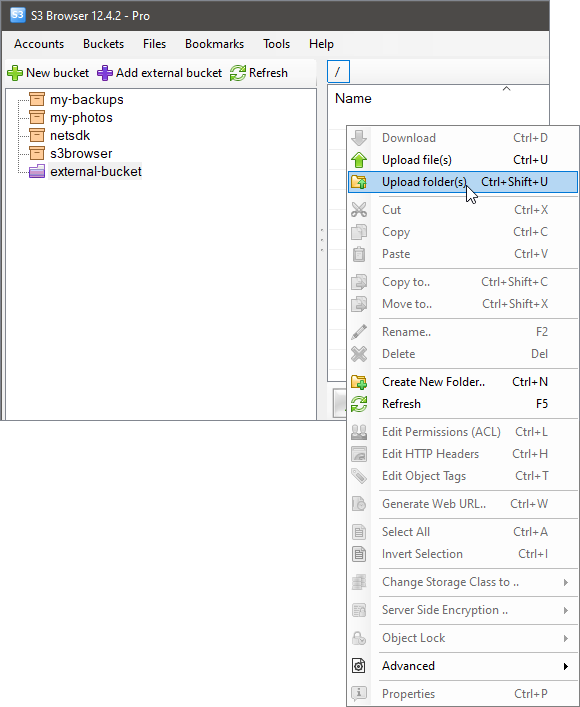Click the Refresh toolbar button

(x=259, y=73)
